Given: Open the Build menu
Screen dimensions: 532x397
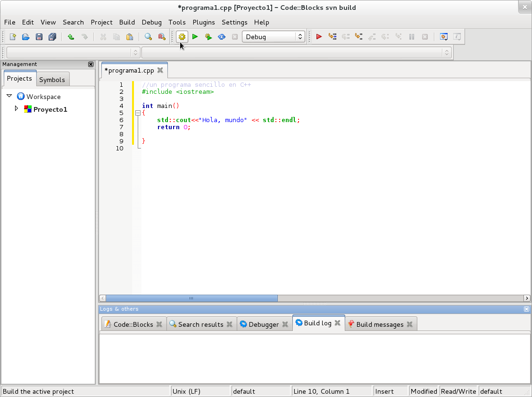Looking at the screenshot, I should click(x=127, y=22).
